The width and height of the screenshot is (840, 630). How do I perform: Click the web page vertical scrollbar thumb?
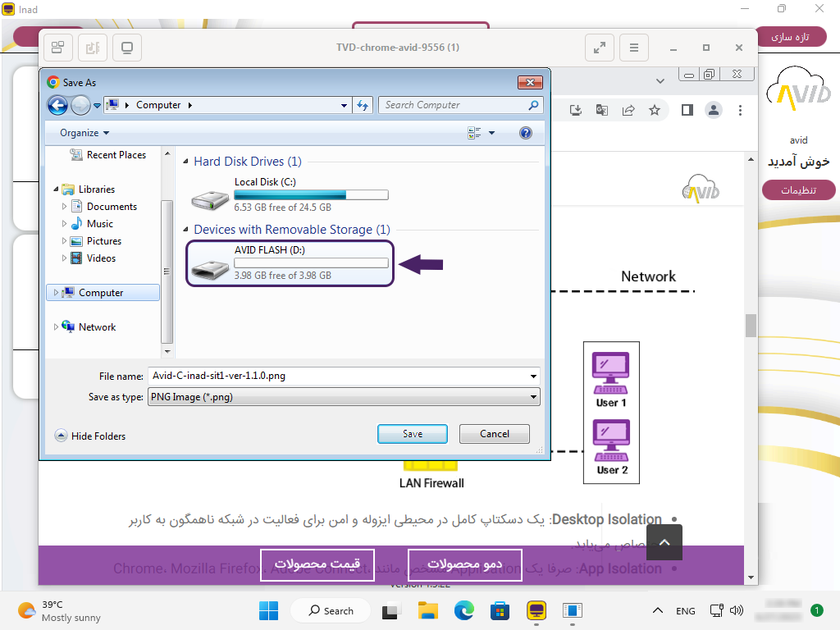(x=751, y=326)
